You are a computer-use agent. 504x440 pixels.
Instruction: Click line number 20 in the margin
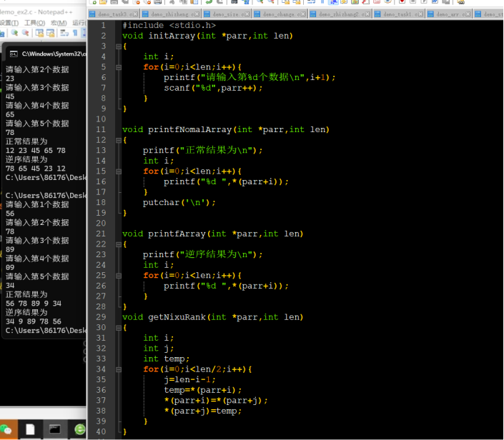point(101,223)
